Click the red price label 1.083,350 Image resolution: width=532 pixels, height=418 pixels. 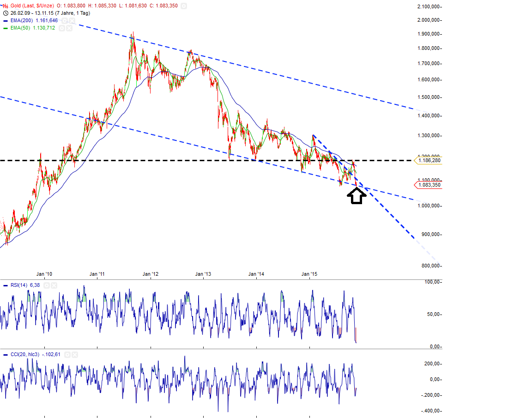[x=429, y=184]
